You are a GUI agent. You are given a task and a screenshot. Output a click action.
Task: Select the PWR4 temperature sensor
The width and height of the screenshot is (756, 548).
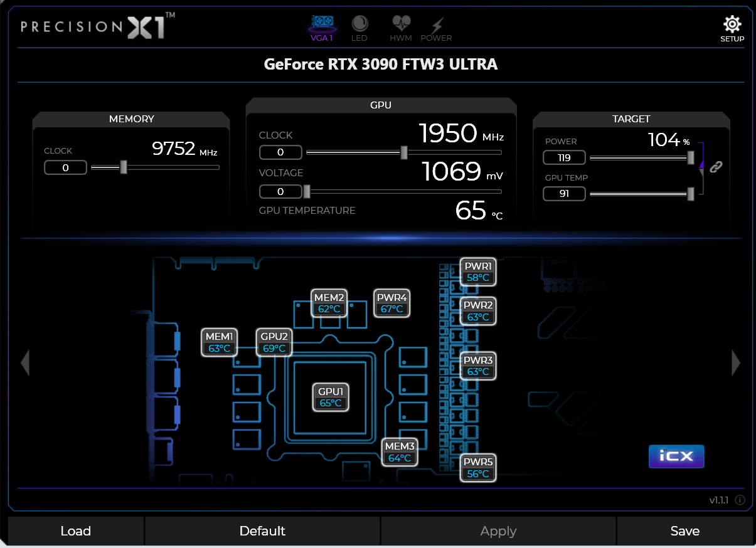(392, 303)
